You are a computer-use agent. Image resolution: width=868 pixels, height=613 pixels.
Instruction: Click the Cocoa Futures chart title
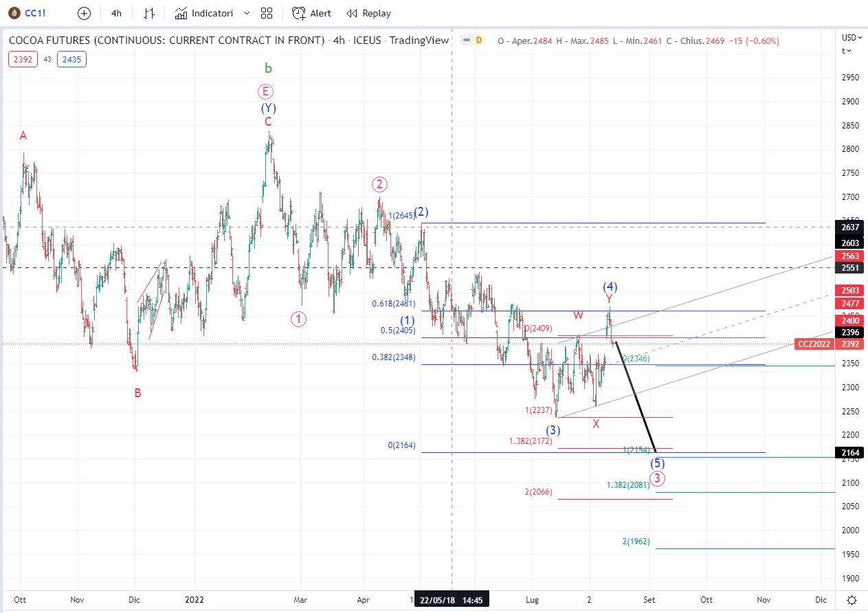click(166, 41)
